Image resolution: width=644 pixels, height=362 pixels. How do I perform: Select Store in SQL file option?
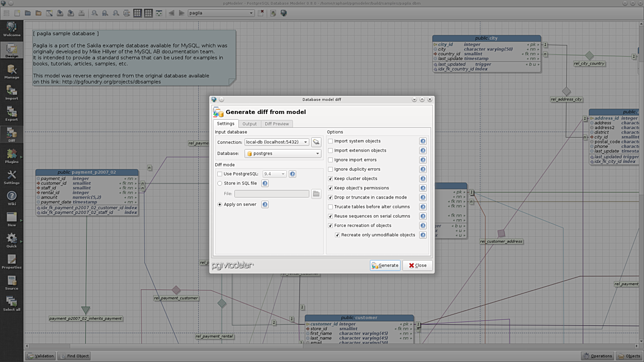point(220,184)
